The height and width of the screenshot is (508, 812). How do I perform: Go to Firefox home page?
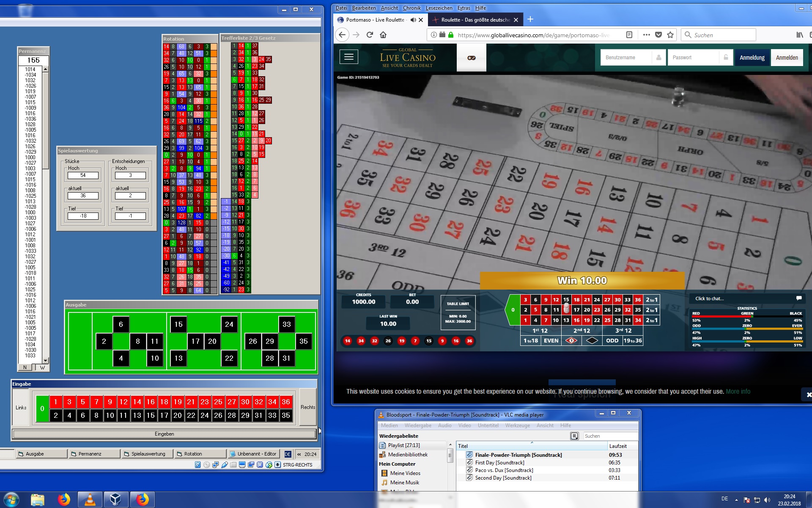tap(383, 35)
